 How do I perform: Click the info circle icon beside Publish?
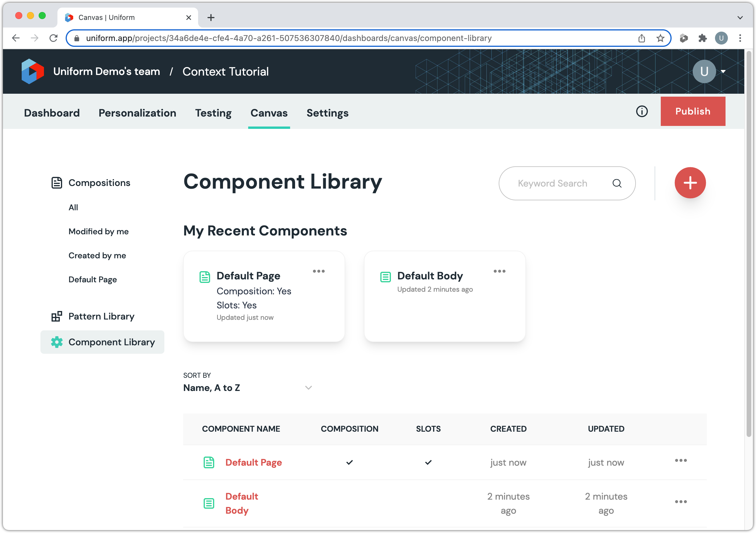(x=641, y=112)
